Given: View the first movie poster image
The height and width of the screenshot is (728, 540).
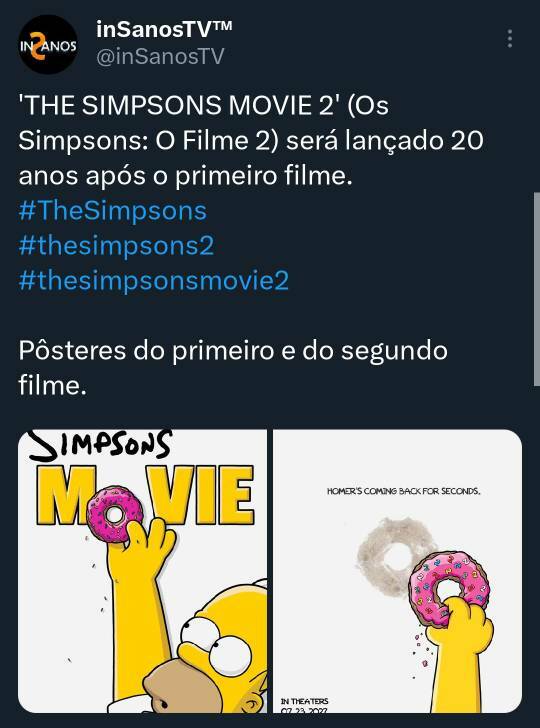Looking at the screenshot, I should coord(143,571).
